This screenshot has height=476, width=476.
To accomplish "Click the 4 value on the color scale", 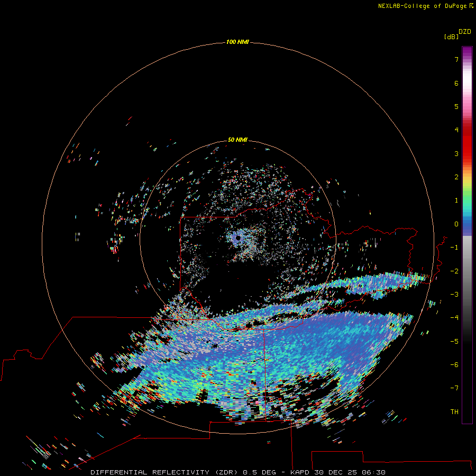I will (x=456, y=130).
